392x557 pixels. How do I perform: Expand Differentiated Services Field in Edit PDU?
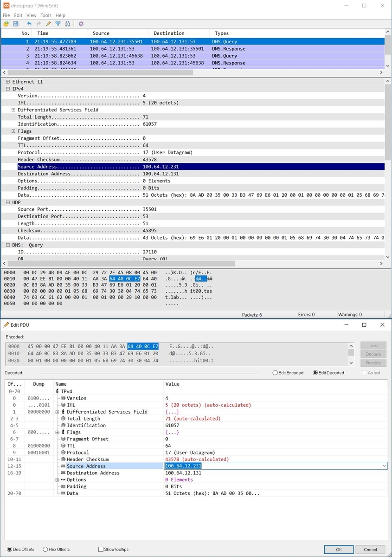pyautogui.click(x=58, y=412)
